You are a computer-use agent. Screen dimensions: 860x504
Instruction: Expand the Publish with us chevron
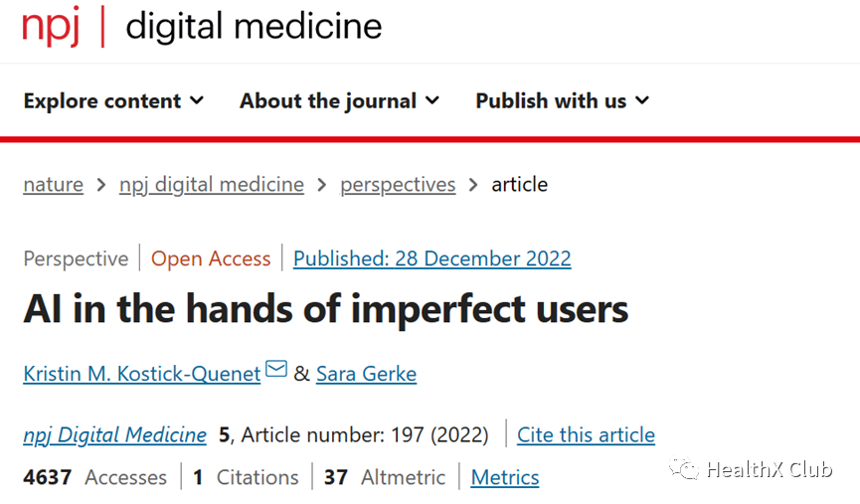click(642, 100)
